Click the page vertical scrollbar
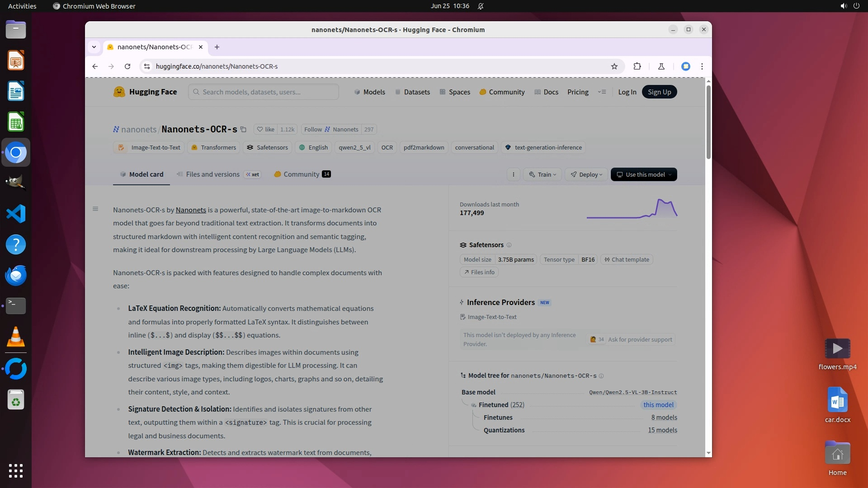Image resolution: width=868 pixels, height=488 pixels. pos(708,122)
